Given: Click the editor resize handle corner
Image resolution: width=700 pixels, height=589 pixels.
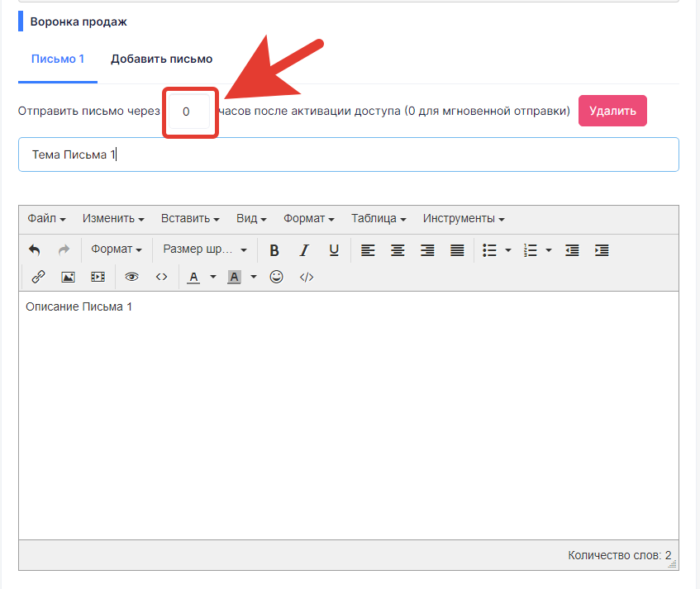Looking at the screenshot, I should [673, 564].
